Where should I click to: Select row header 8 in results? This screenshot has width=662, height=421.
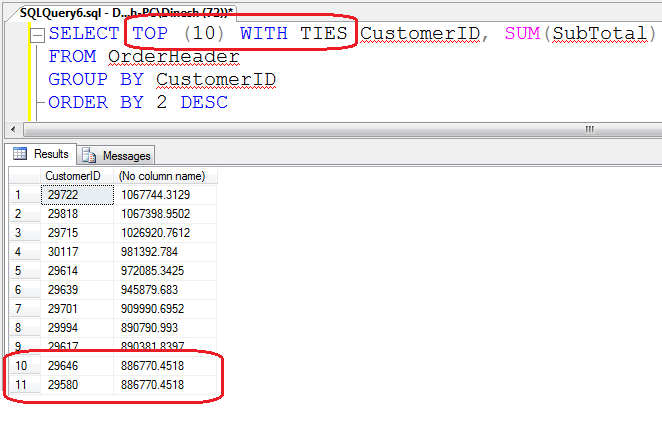tap(25, 328)
